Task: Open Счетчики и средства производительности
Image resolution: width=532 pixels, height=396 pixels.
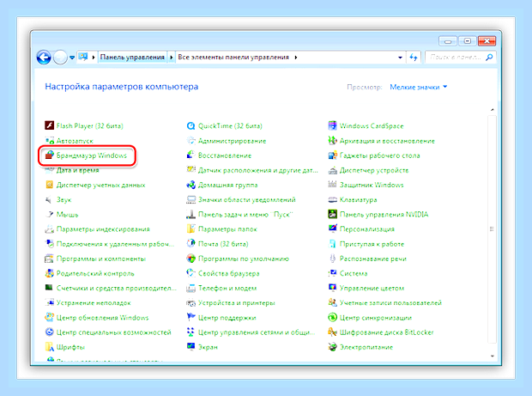Action: [x=117, y=288]
